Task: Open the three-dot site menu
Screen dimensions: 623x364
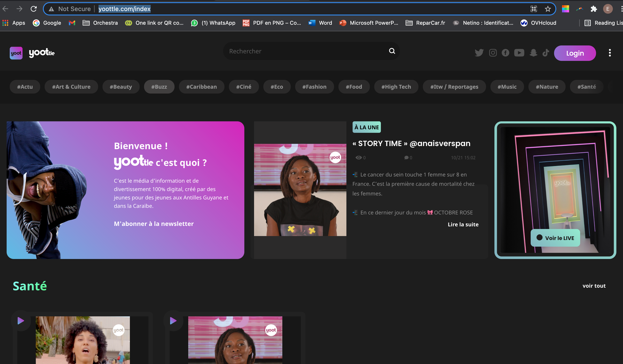Action: pos(610,53)
